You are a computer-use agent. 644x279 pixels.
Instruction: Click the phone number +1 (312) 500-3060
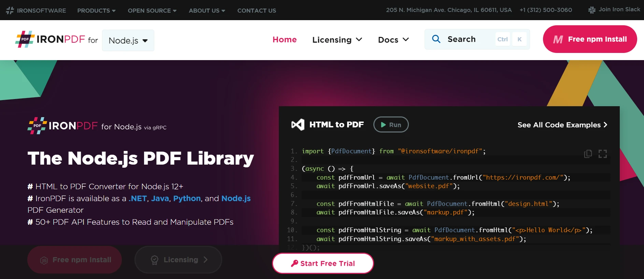point(546,10)
